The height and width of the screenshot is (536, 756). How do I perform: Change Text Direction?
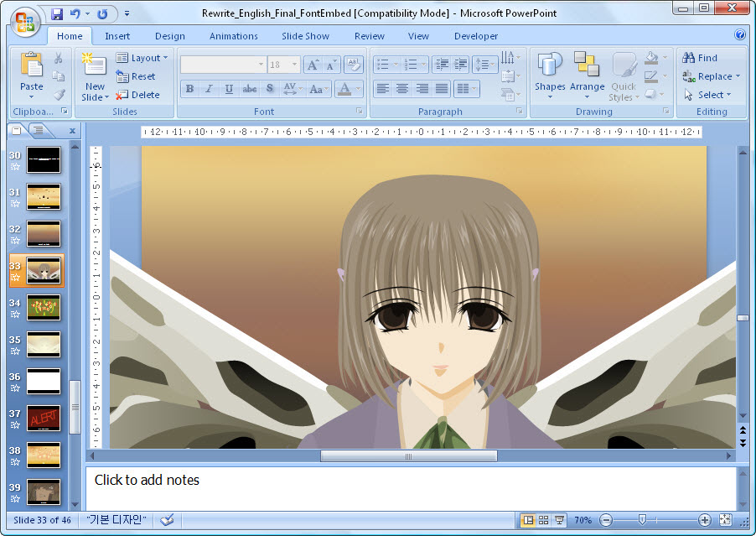pyautogui.click(x=510, y=58)
